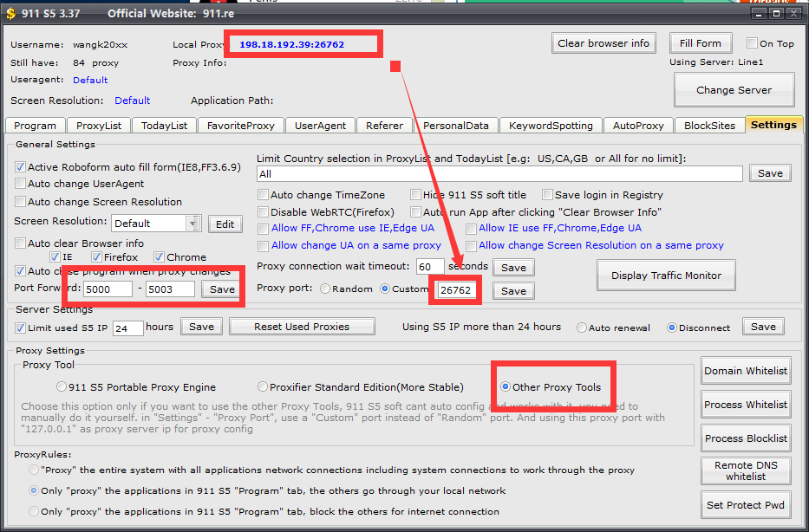This screenshot has height=532, width=809.
Task: Enable Auto change TimeZone
Action: (263, 195)
